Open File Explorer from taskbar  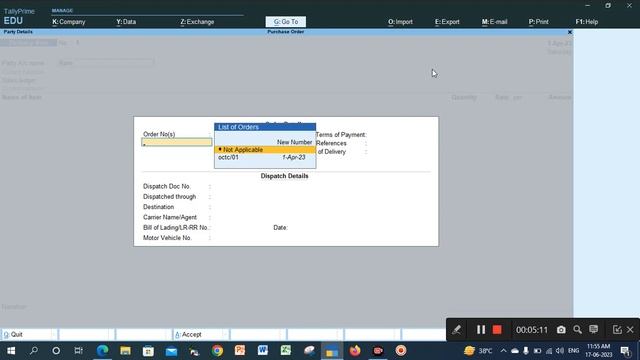point(125,351)
